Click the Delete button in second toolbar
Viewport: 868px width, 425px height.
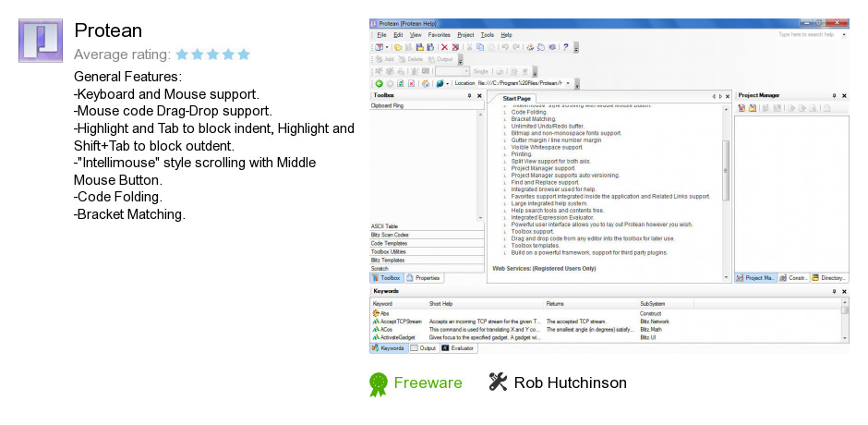click(x=411, y=59)
